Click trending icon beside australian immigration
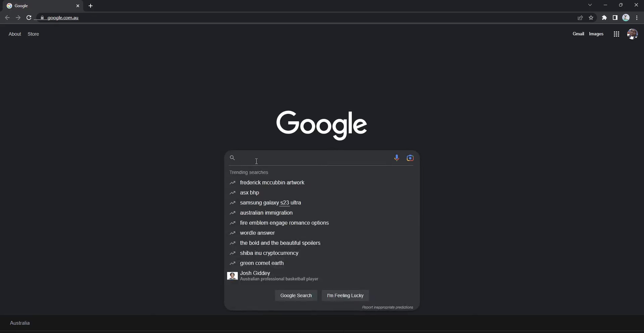This screenshot has height=333, width=644. [232, 213]
